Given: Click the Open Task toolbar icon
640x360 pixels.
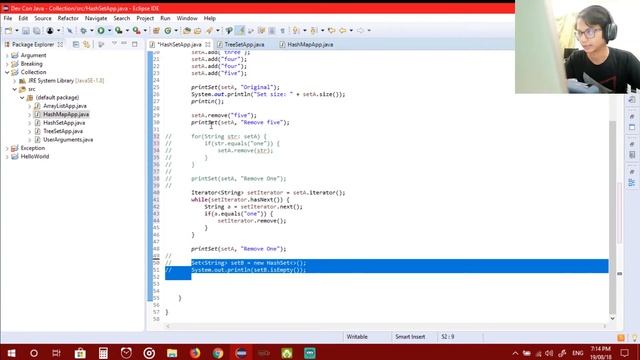Looking at the screenshot, I should pos(198,31).
